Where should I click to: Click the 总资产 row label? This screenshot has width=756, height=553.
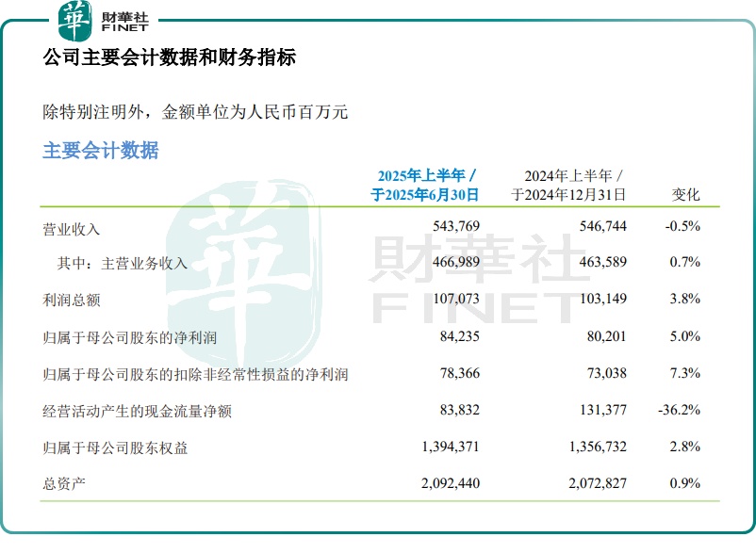click(64, 483)
